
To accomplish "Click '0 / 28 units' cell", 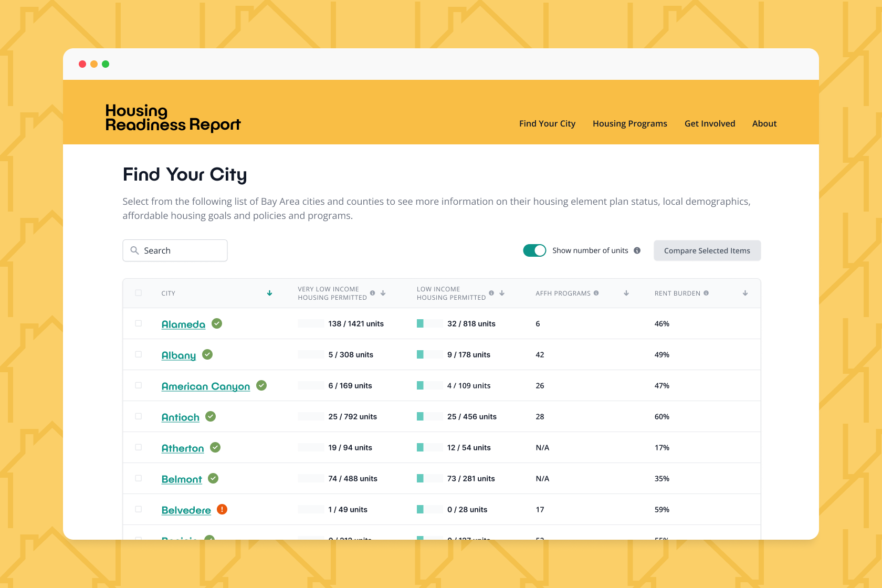I will coord(467,509).
